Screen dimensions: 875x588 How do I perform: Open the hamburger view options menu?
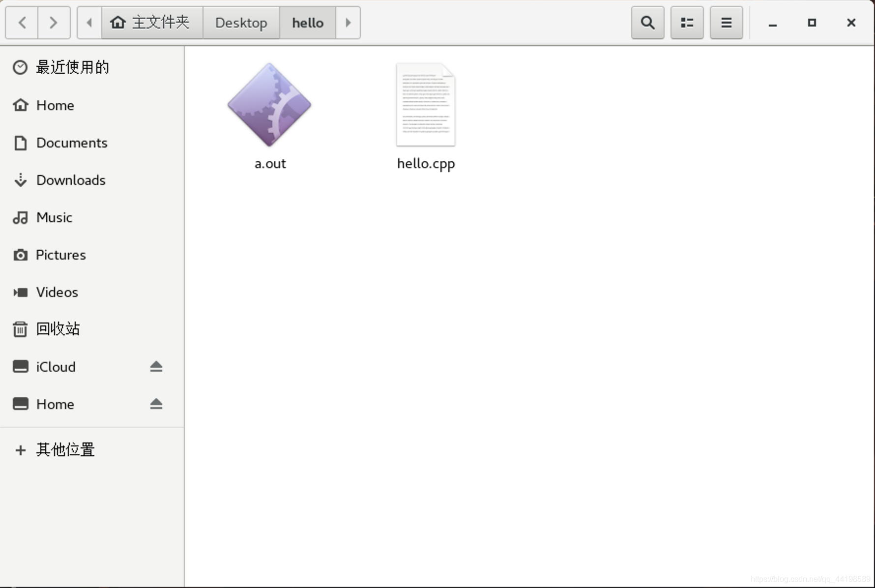[x=726, y=23]
